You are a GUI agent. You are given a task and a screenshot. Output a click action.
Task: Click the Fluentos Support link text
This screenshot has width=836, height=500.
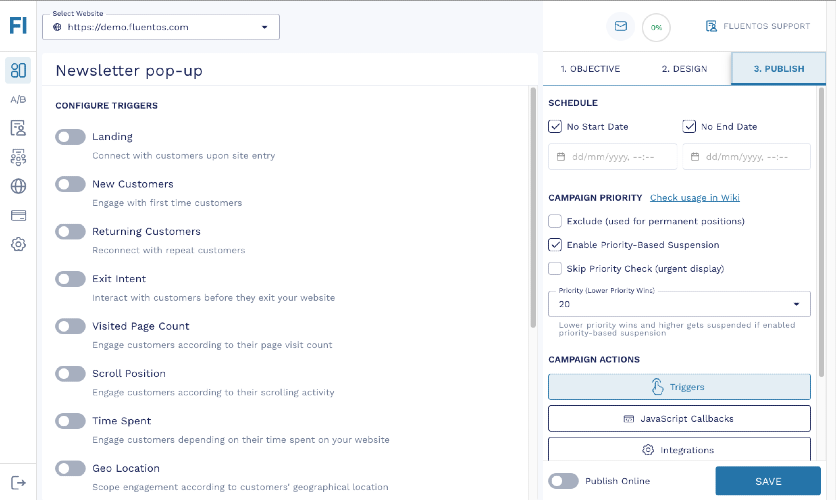tap(766, 26)
